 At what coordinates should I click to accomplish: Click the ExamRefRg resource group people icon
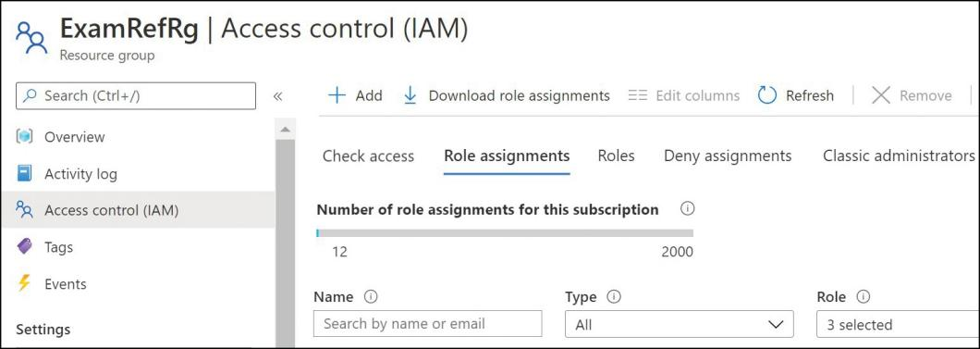(x=31, y=38)
